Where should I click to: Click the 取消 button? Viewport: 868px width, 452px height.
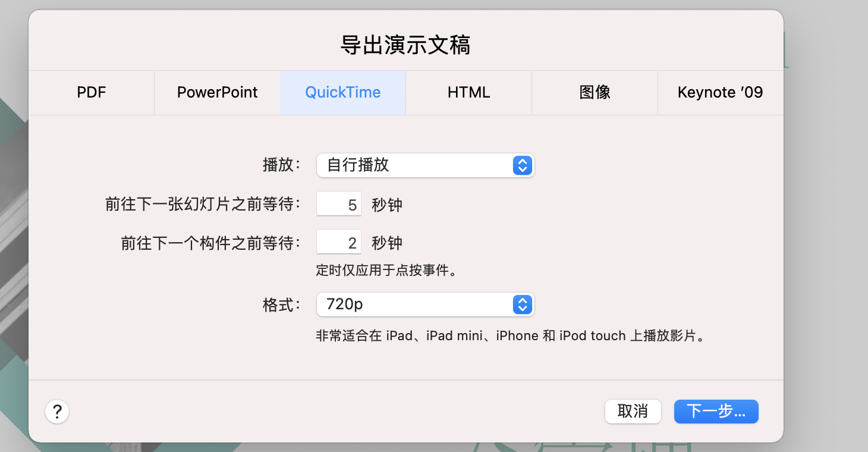tap(633, 412)
